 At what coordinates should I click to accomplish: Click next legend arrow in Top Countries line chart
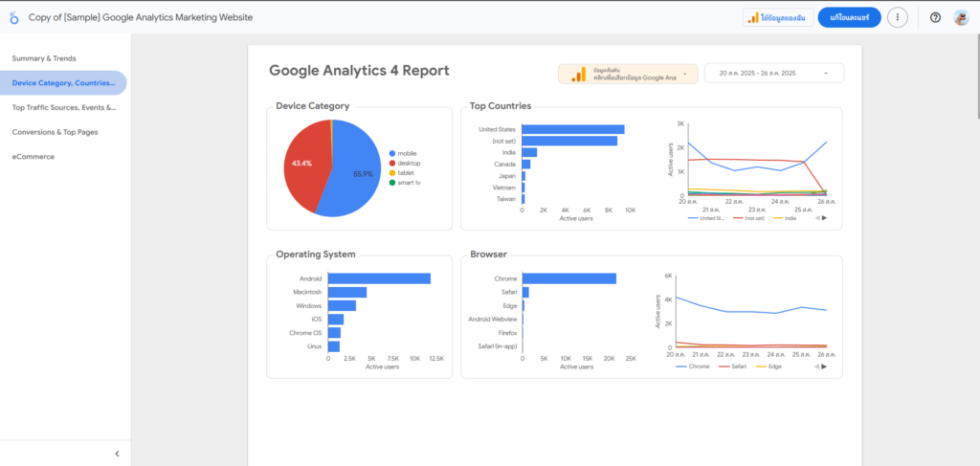(x=824, y=218)
